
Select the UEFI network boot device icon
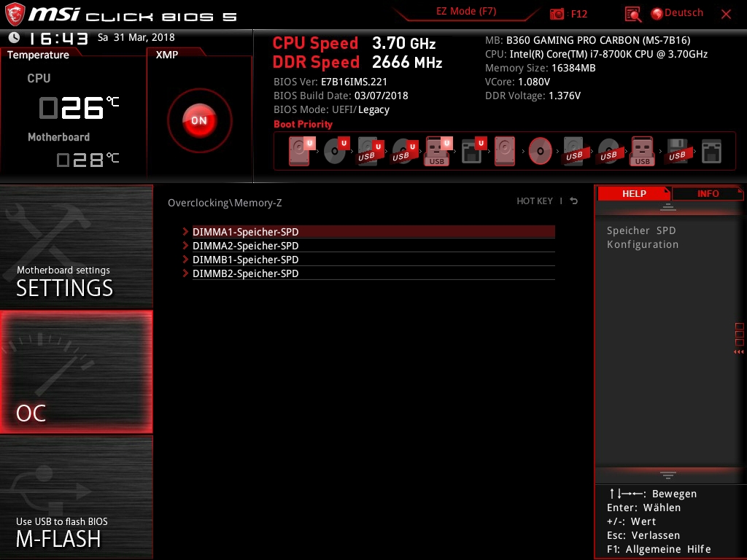click(473, 151)
